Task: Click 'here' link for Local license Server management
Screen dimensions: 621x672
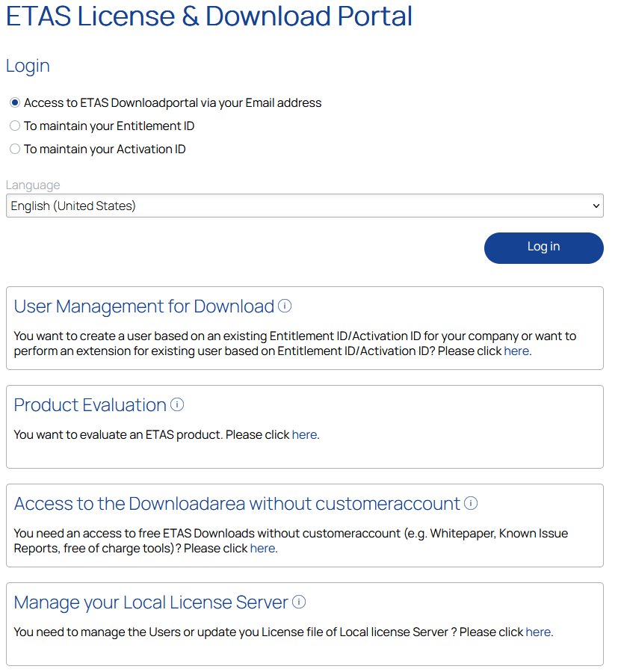Action: (538, 632)
